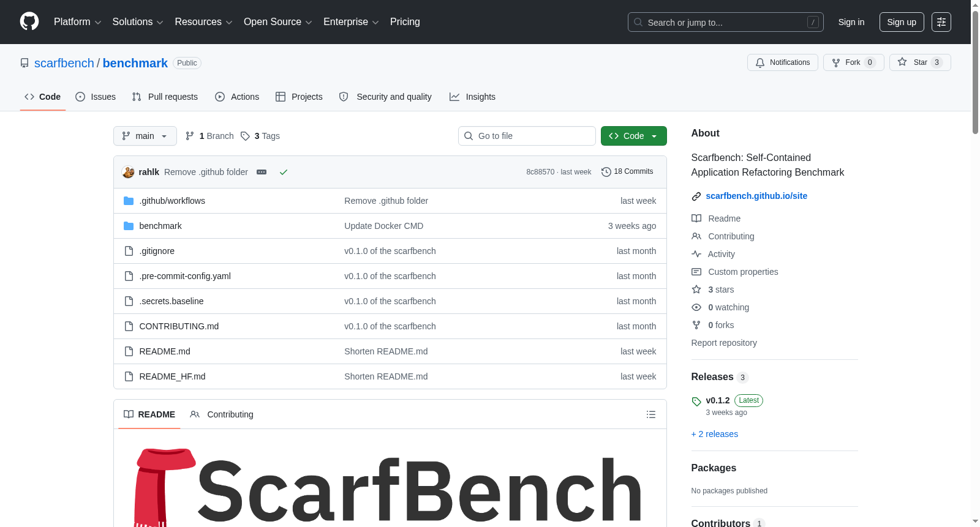Viewport: 980px width, 527px height.
Task: Open the 18 Commits history
Action: pyautogui.click(x=627, y=172)
